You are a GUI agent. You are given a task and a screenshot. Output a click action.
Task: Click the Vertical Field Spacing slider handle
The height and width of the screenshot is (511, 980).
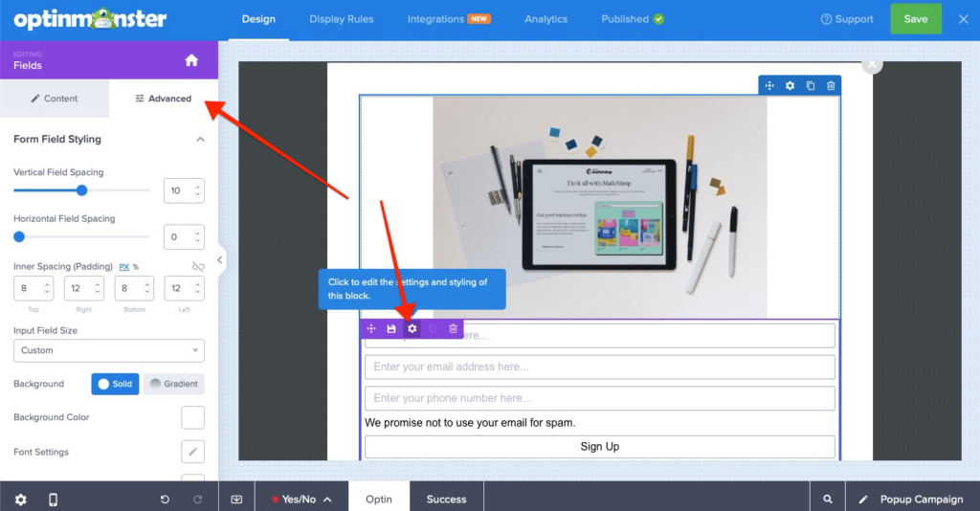82,190
